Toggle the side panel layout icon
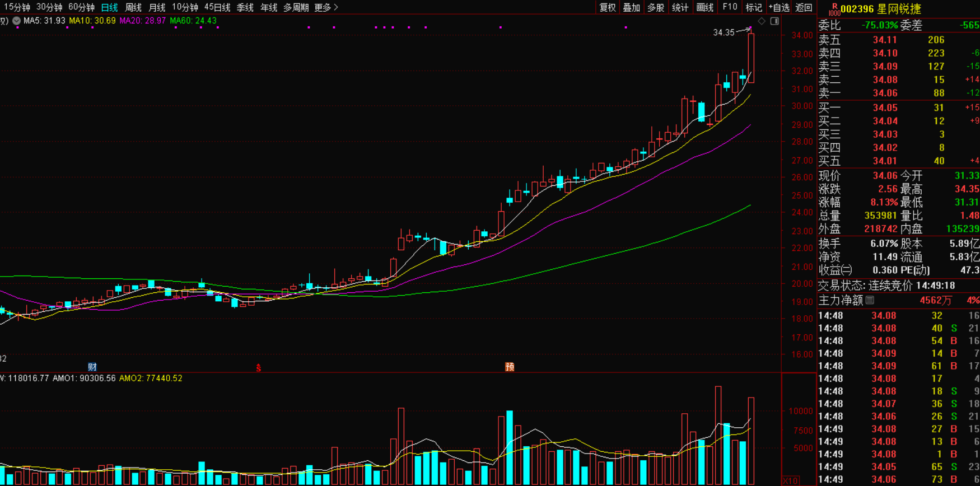This screenshot has width=980, height=486. tap(774, 21)
